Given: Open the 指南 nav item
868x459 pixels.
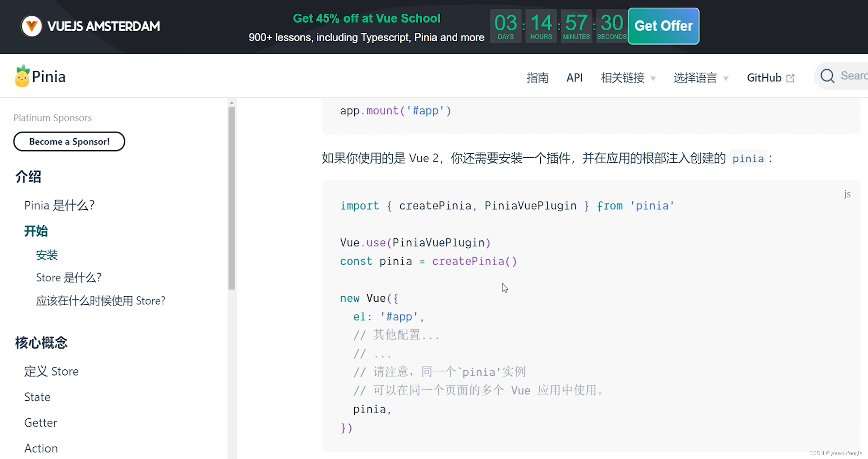Looking at the screenshot, I should click(x=537, y=77).
